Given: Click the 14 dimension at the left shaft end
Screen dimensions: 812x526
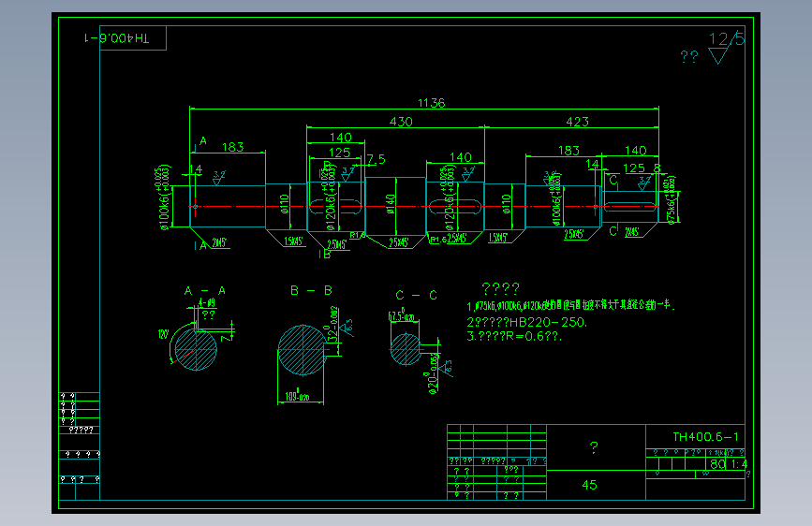Looking at the screenshot, I should pos(196,169).
